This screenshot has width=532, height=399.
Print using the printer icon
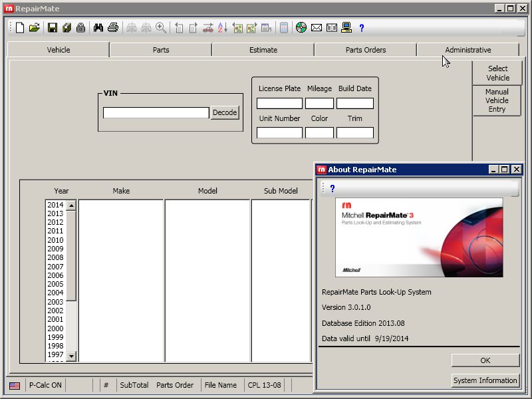(x=113, y=27)
